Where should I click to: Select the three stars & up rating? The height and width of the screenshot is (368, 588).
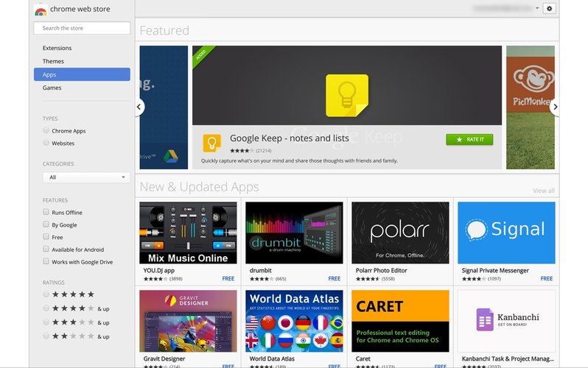click(46, 322)
